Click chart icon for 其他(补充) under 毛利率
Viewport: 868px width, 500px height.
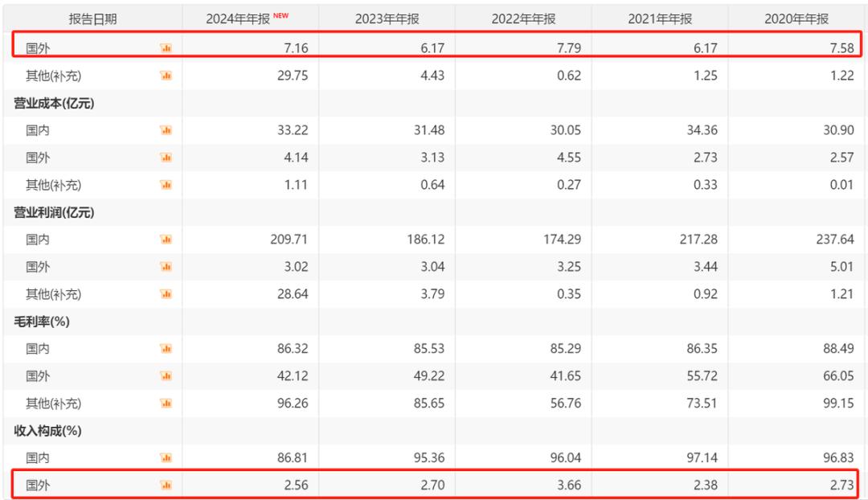pos(166,403)
